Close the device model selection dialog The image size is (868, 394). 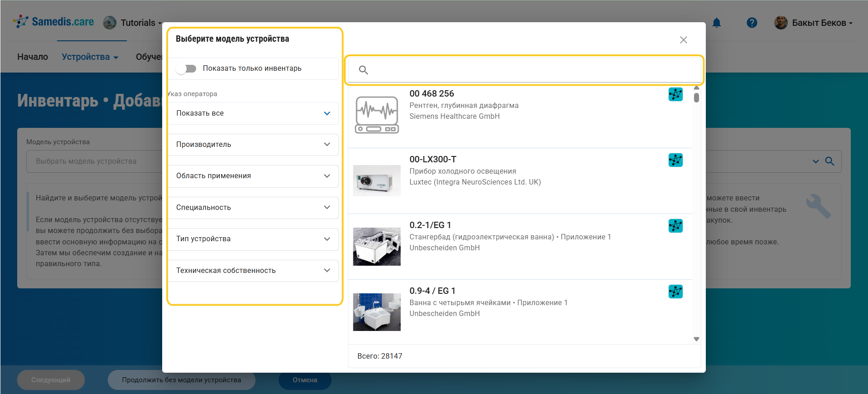tap(683, 40)
